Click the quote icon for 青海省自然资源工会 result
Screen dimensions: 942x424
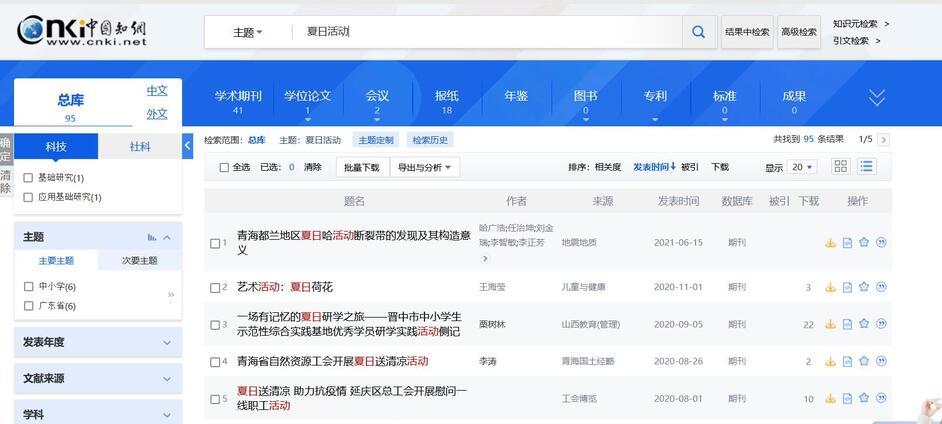881,362
